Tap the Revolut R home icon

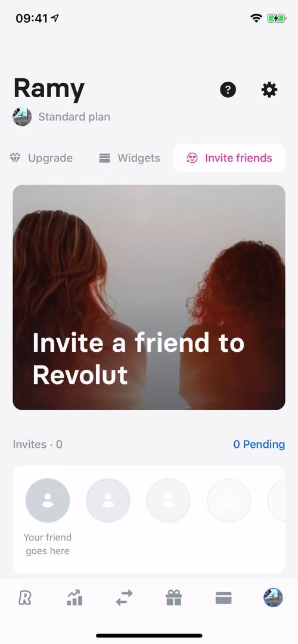coord(25,598)
